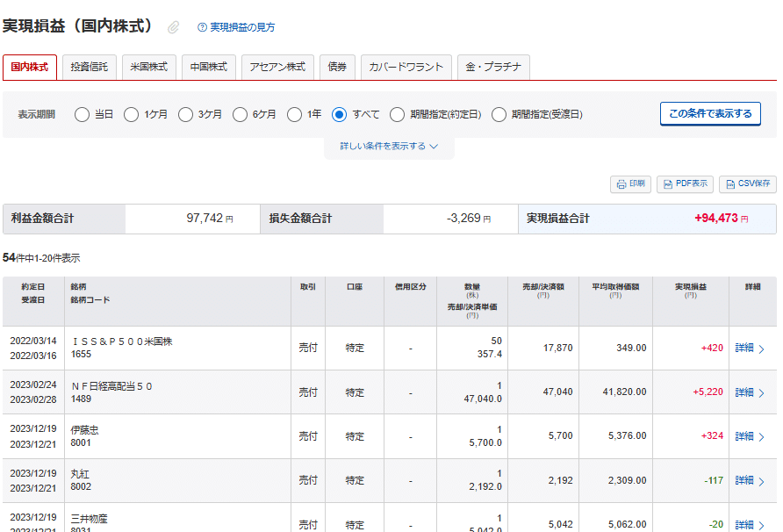
Task: Open 詳細 for 伊藤忠 row
Action: [750, 436]
